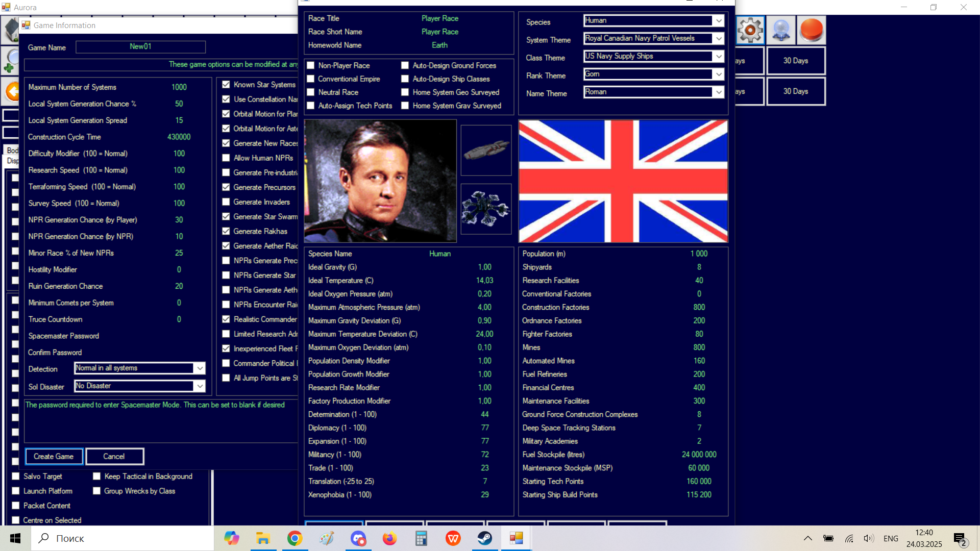
Task: Check Home System Geo Surveyed
Action: tap(405, 92)
